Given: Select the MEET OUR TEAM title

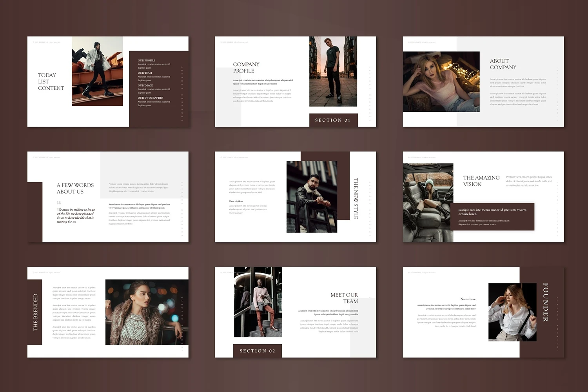Looking at the screenshot, I should click(344, 298).
